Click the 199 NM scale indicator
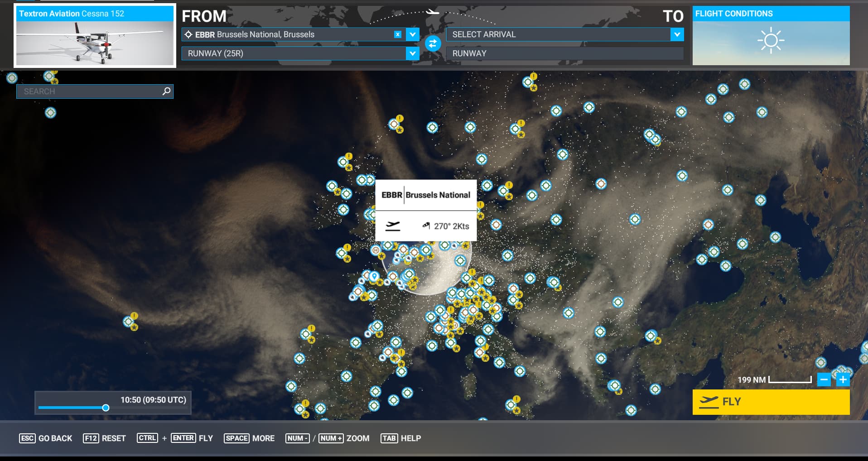 [774, 379]
